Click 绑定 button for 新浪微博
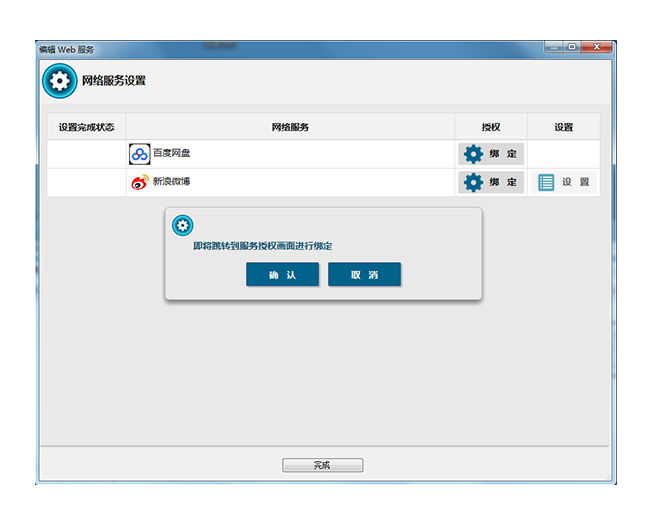The height and width of the screenshot is (525, 652). click(491, 182)
